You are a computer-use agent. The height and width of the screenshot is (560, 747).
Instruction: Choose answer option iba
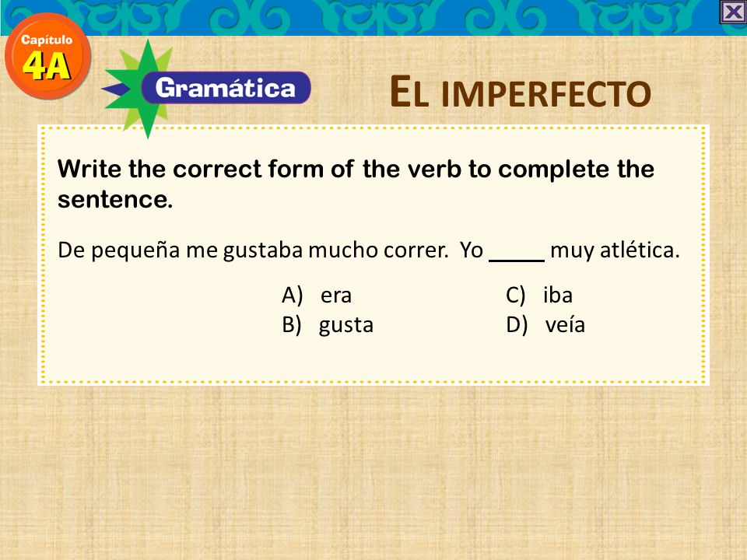coord(558,295)
